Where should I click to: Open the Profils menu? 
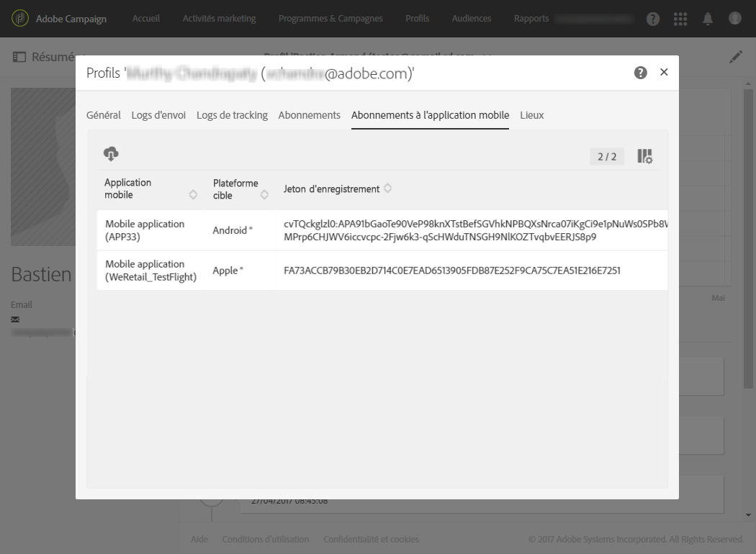417,18
